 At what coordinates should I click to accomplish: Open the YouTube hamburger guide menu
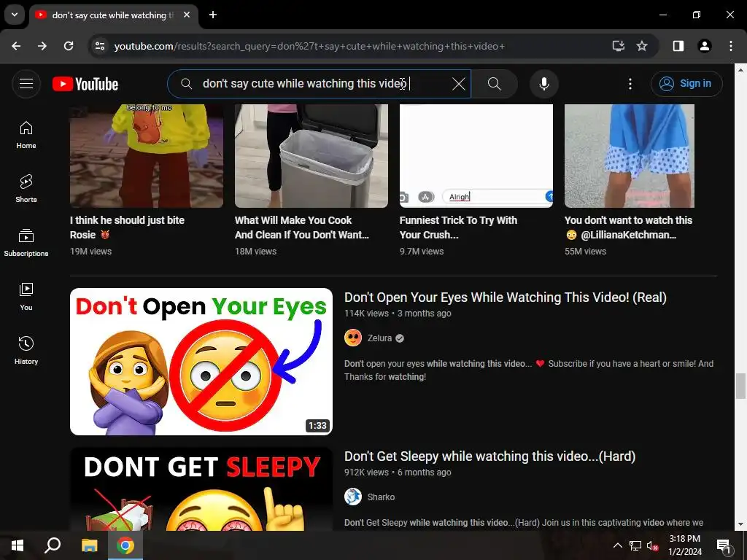click(x=26, y=84)
